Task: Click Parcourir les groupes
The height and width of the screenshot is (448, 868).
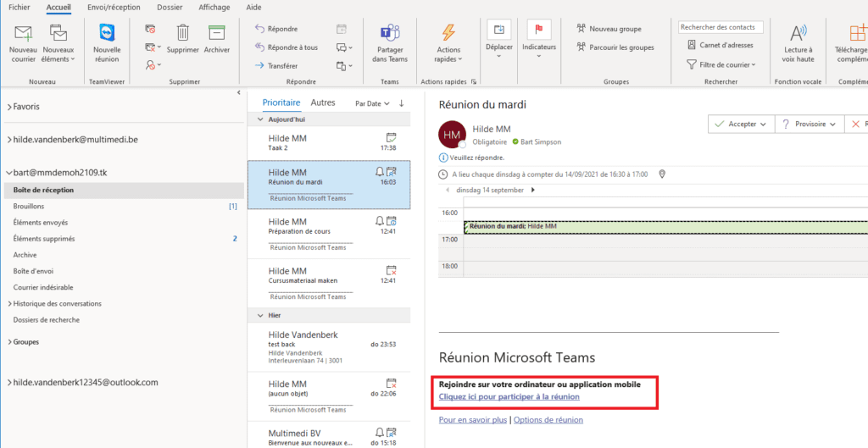Action: click(615, 47)
